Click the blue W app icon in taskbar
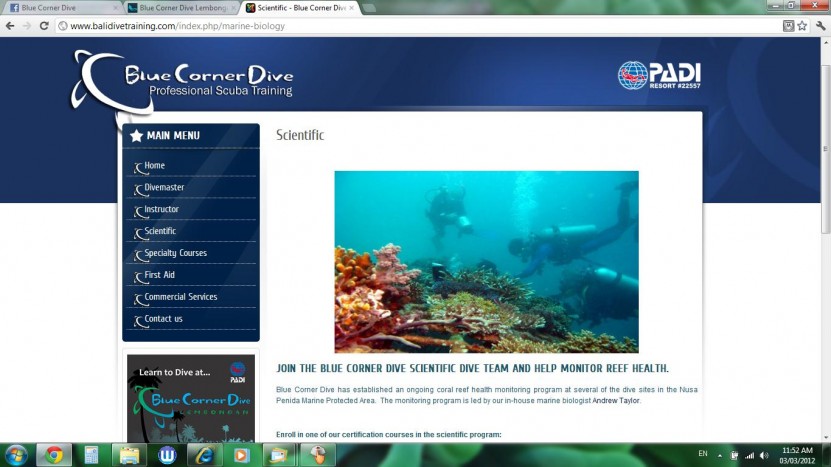Image resolution: width=831 pixels, height=467 pixels. tap(167, 455)
